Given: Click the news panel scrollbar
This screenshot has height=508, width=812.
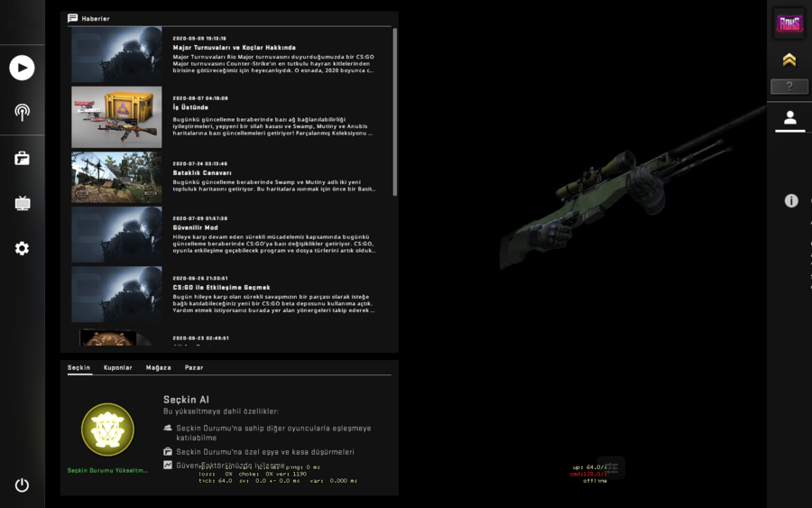Looking at the screenshot, I should [x=394, y=112].
